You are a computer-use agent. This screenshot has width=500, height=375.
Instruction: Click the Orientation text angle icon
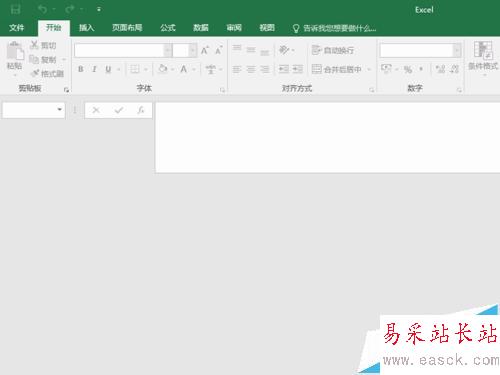click(x=284, y=50)
